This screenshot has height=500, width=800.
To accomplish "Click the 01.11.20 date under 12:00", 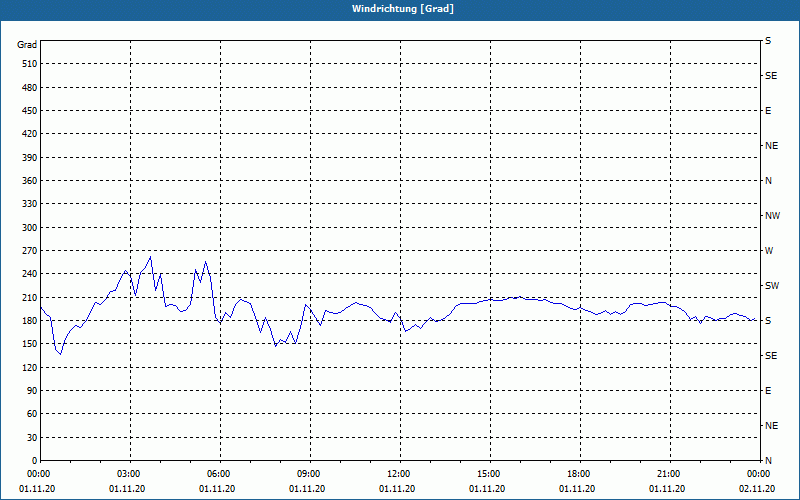I will tap(397, 489).
